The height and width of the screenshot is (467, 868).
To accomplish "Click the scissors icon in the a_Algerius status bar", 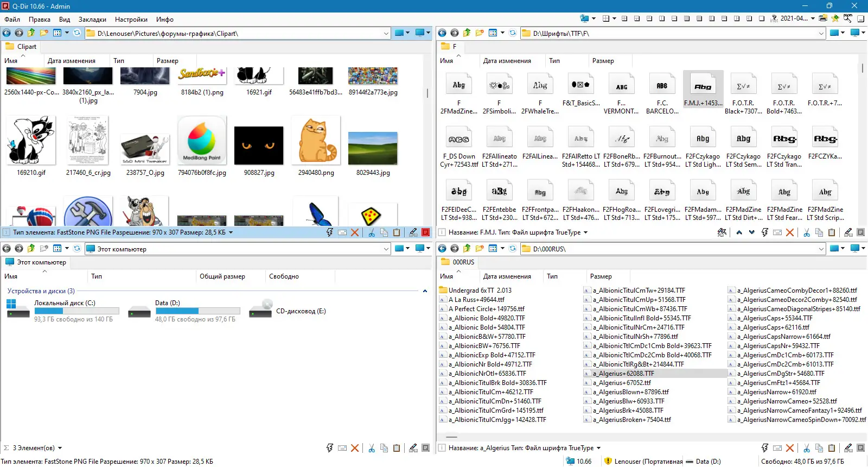I will pyautogui.click(x=807, y=448).
